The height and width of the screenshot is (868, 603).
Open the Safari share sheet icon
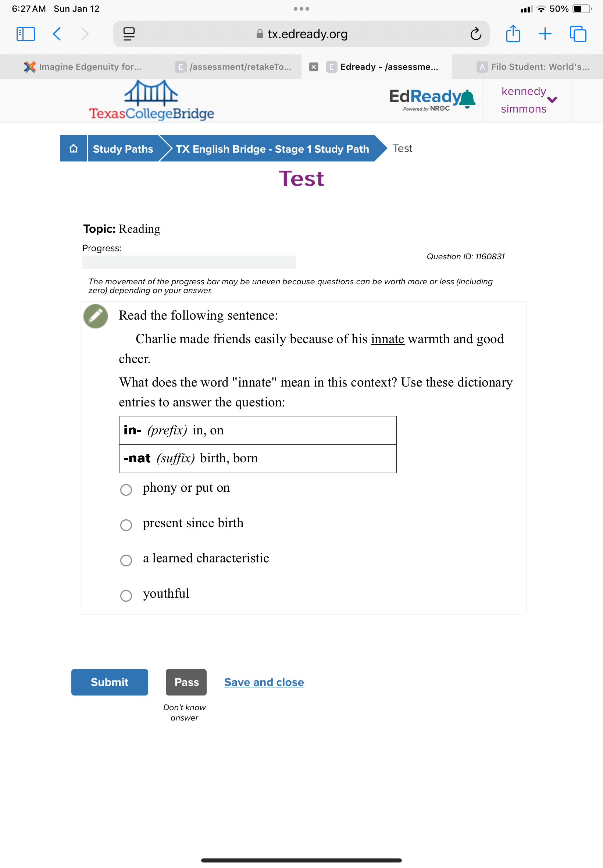click(x=513, y=34)
